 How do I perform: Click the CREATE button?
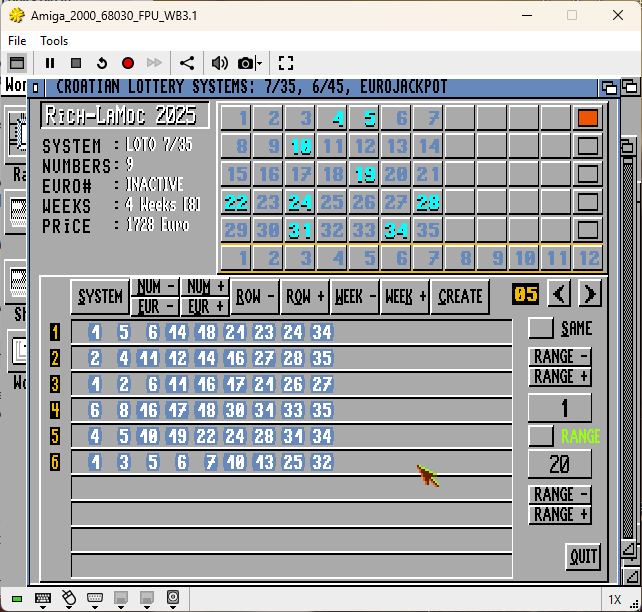click(460, 296)
